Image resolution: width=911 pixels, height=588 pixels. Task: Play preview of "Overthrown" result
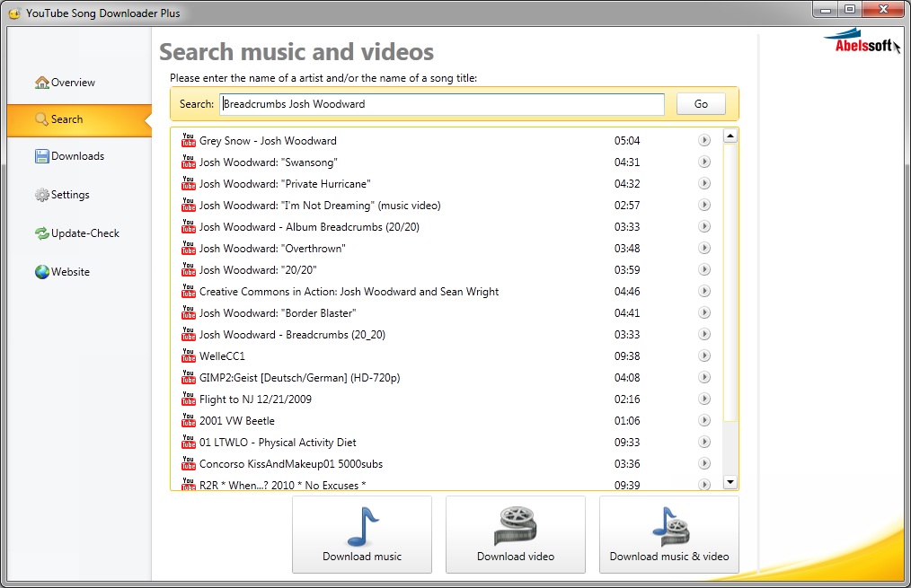(x=704, y=248)
